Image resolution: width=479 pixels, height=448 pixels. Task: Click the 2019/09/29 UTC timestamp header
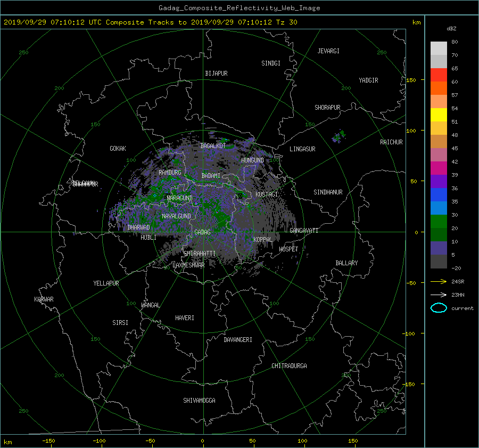click(x=150, y=22)
